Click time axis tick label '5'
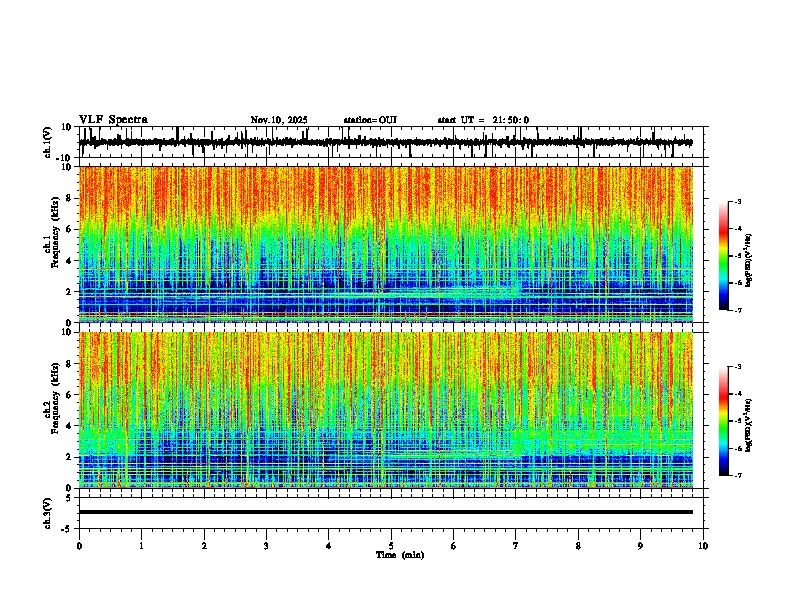792x612 pixels. [x=391, y=546]
